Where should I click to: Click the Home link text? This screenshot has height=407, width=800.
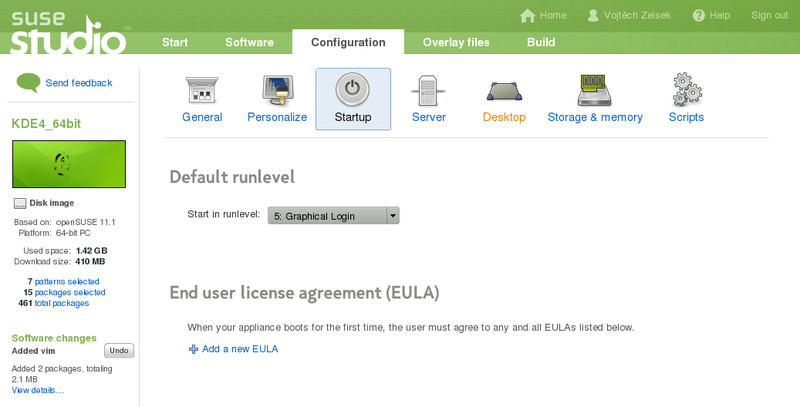tap(553, 15)
